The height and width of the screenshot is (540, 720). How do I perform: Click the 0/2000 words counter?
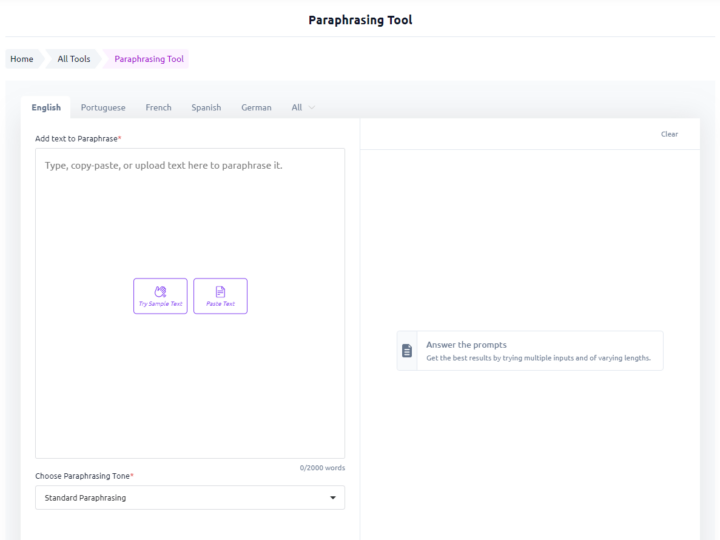click(322, 468)
